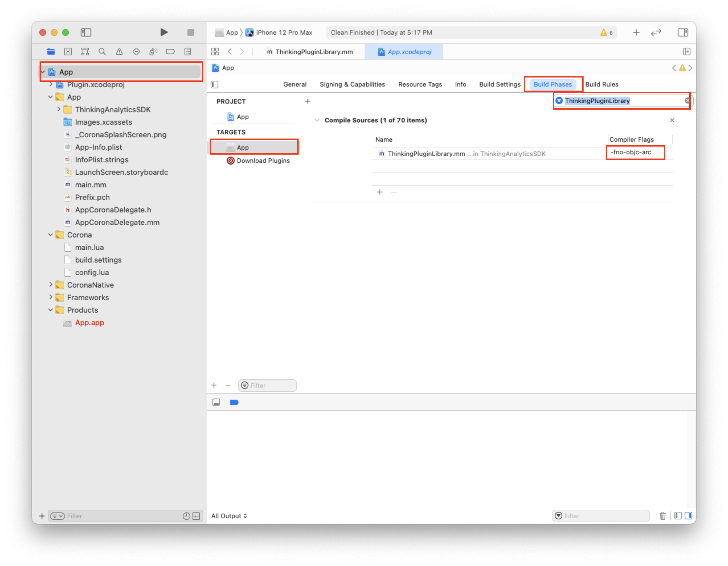This screenshot has height=566, width=728.
Task: Open the Find navigator magnifier icon
Action: click(102, 52)
